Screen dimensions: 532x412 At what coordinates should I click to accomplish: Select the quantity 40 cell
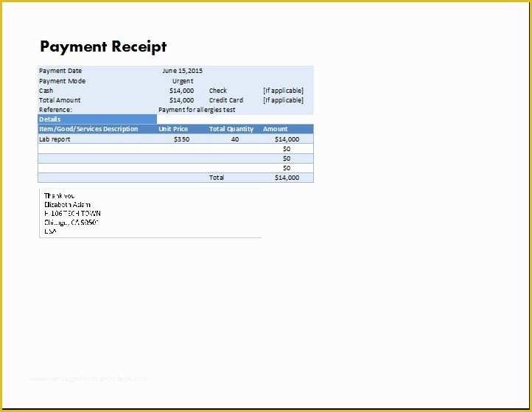[x=235, y=139]
